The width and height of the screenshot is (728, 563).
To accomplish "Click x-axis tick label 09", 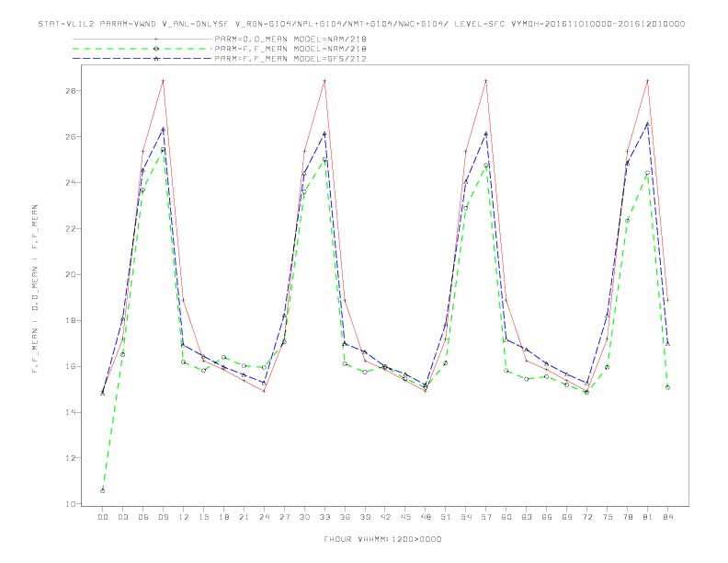I will pos(164,517).
